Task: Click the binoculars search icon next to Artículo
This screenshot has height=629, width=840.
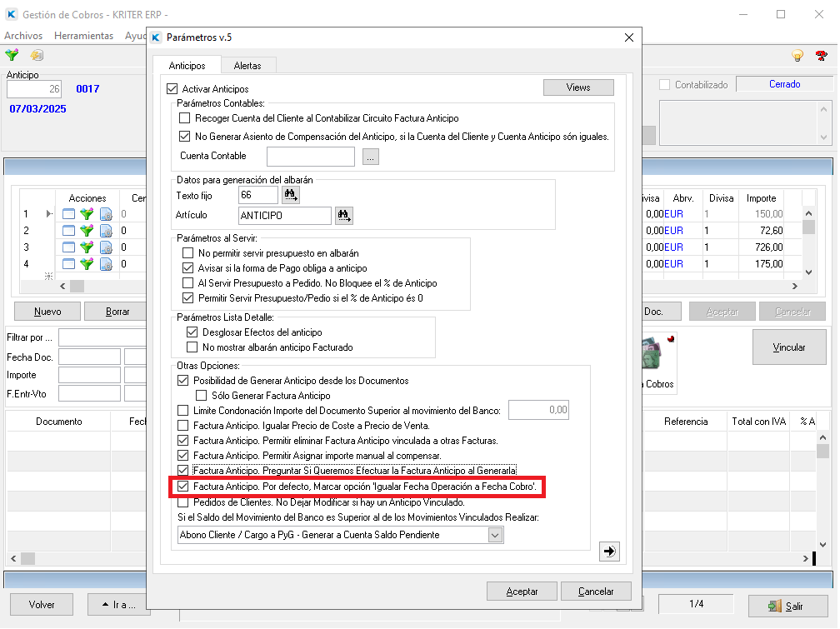Action: pos(343,216)
